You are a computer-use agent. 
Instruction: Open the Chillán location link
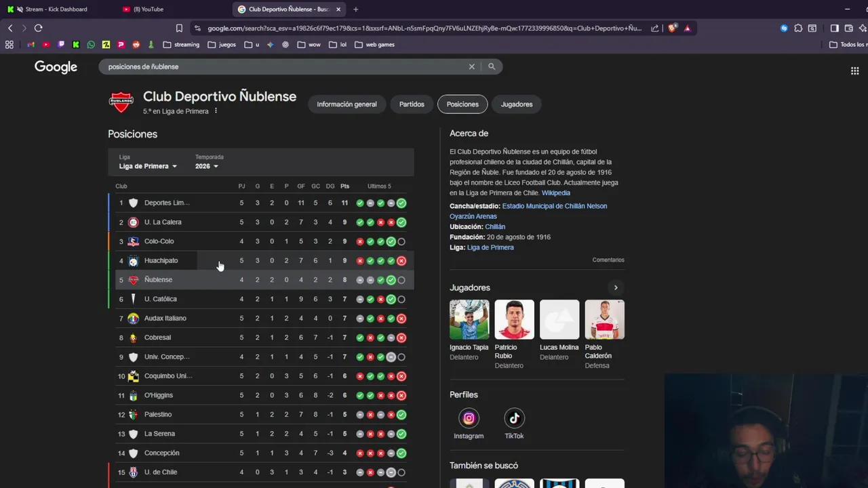point(495,227)
